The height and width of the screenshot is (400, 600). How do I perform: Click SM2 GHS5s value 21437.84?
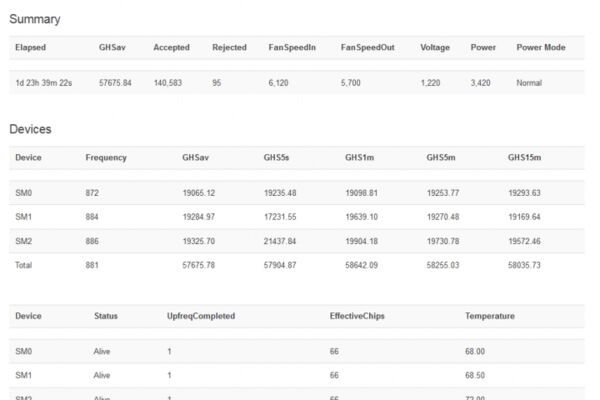[x=280, y=242]
